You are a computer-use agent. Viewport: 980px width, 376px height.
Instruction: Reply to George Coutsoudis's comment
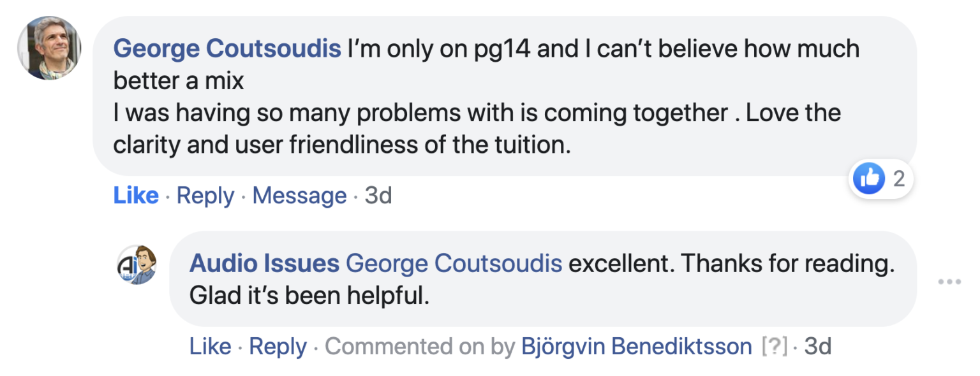click(x=205, y=196)
